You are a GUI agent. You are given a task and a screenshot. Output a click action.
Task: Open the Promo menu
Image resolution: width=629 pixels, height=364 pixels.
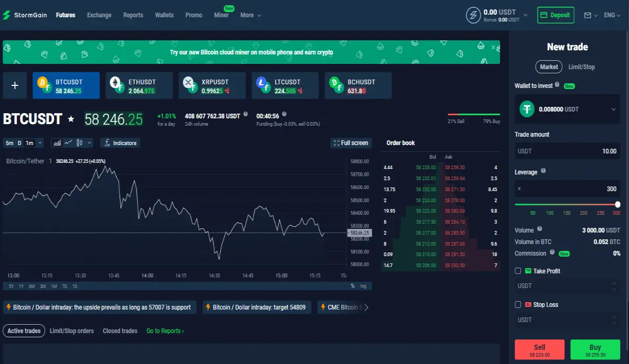(x=193, y=15)
